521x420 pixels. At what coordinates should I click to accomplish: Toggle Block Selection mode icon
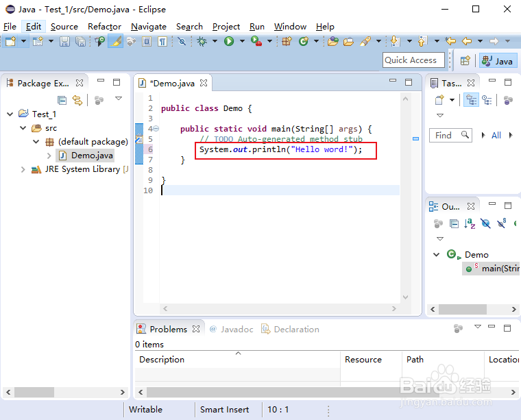(147, 41)
